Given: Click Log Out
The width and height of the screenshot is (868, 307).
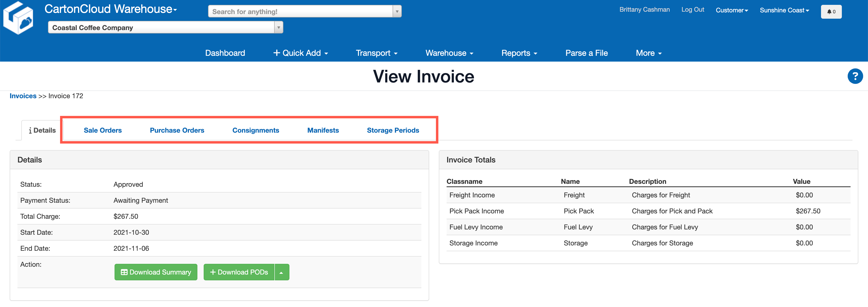Looking at the screenshot, I should 692,9.
